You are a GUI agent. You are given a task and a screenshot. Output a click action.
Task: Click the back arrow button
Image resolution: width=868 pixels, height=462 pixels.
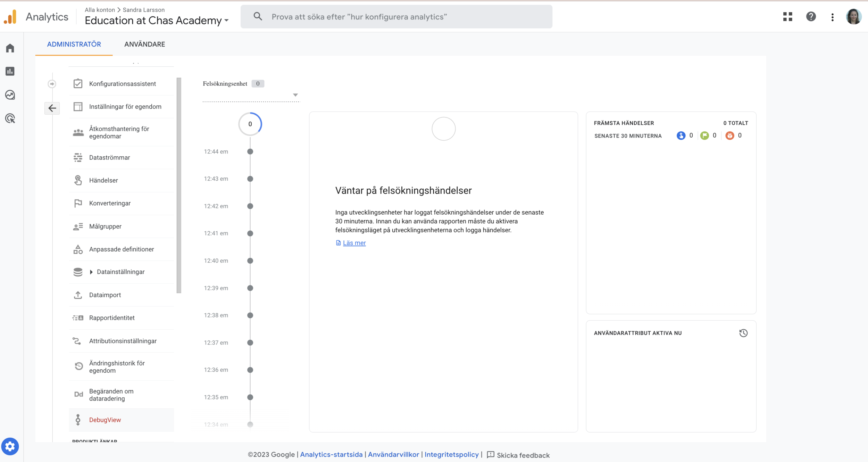52,108
